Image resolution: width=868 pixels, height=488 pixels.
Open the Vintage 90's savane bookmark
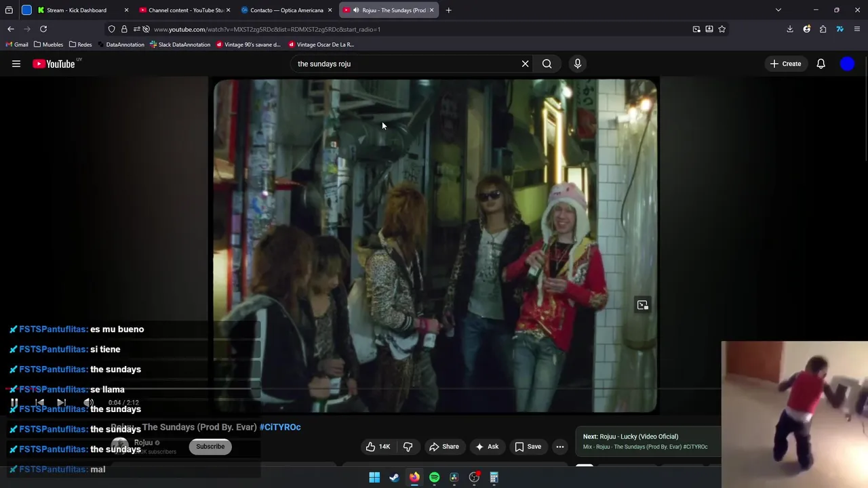(248, 45)
